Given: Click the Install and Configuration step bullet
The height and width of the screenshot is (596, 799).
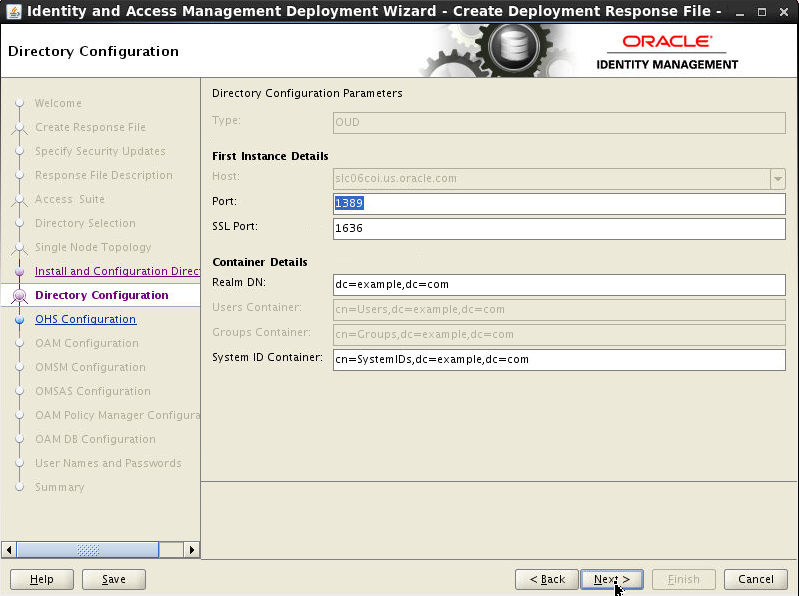Looking at the screenshot, I should point(20,272).
